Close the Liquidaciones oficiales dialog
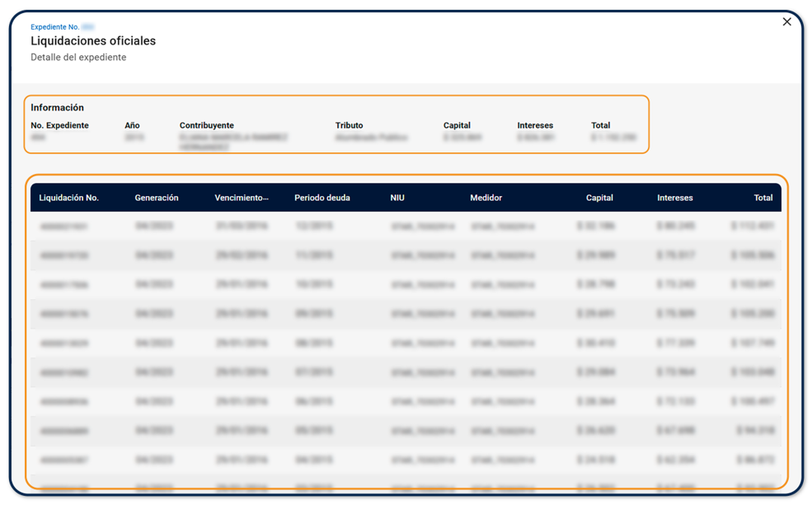 click(x=786, y=22)
